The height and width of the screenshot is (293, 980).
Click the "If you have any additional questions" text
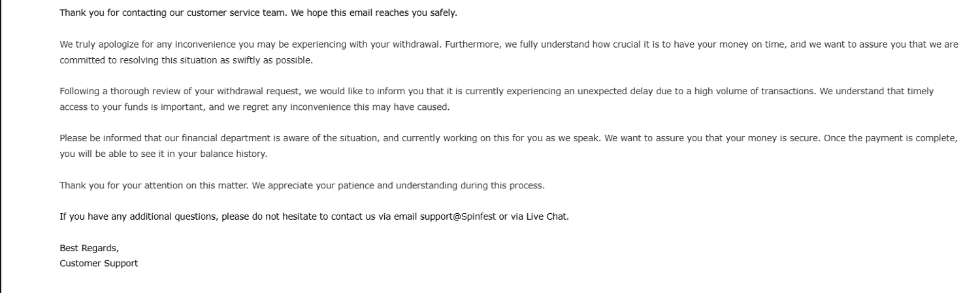(139, 217)
